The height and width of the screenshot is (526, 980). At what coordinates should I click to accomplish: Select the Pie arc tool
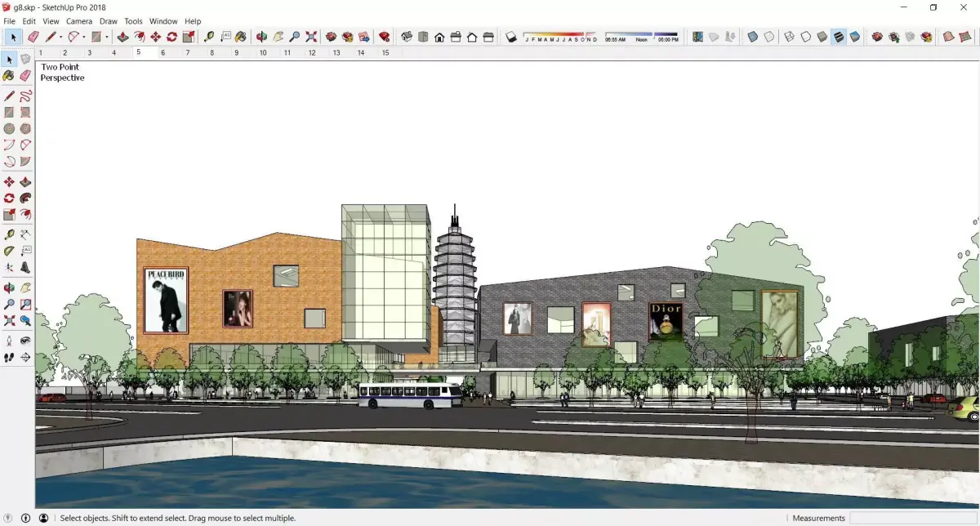click(x=25, y=162)
